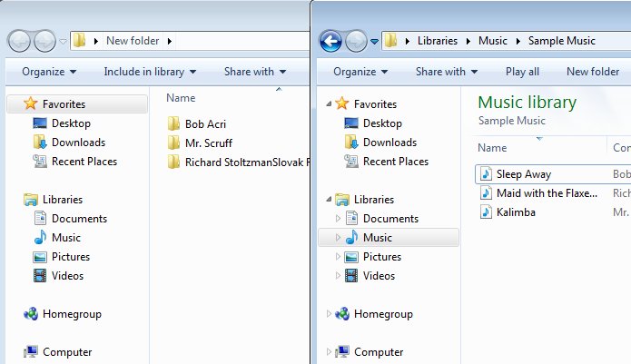Select the Maid with the Flaxen music file icon
The height and width of the screenshot is (364, 631).
tap(486, 193)
